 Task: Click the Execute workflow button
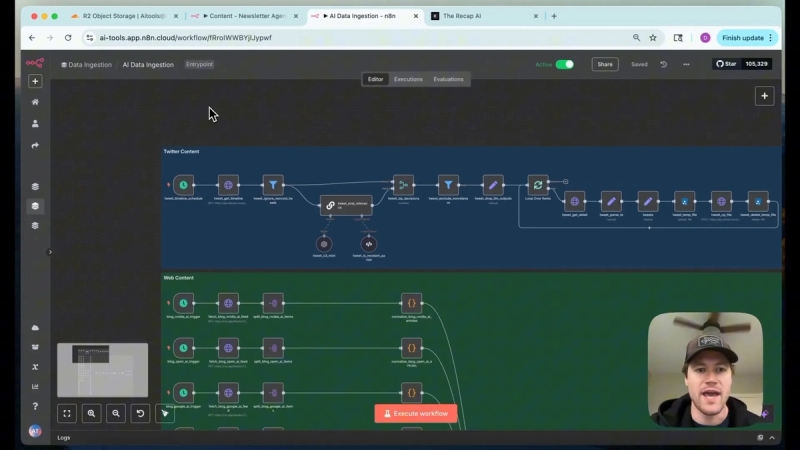click(x=416, y=414)
